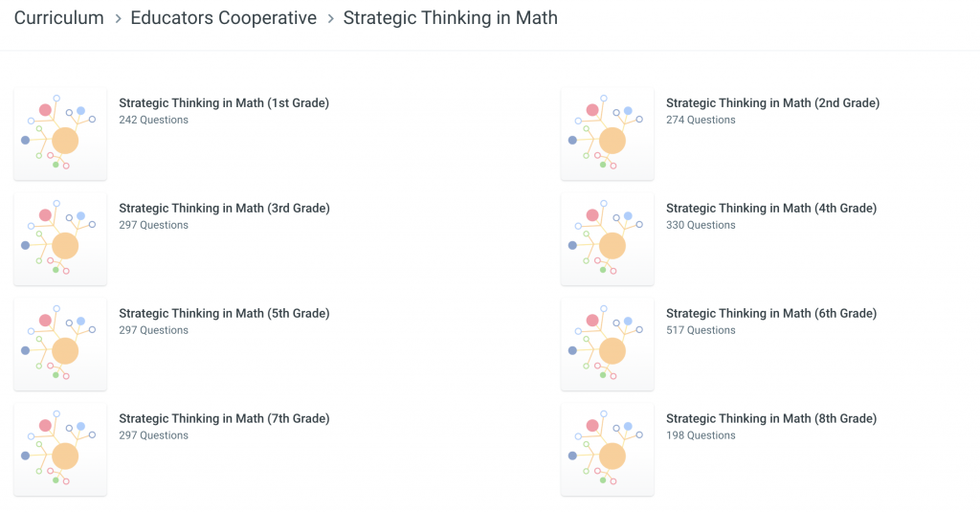
Task: Click Strategic Thinking in Math breadcrumb
Action: pyautogui.click(x=450, y=18)
